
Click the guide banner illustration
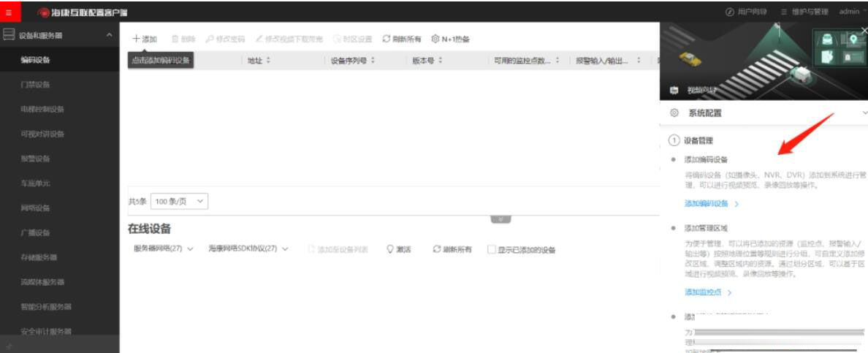pos(764,61)
